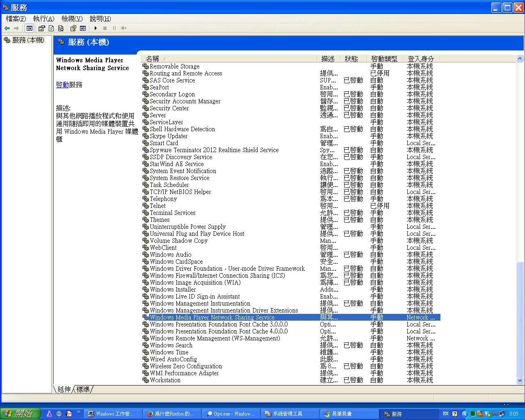Viewport: 525px width, 420px height.
Task: Sort by the 啟動類型 column header
Action: tap(384, 59)
